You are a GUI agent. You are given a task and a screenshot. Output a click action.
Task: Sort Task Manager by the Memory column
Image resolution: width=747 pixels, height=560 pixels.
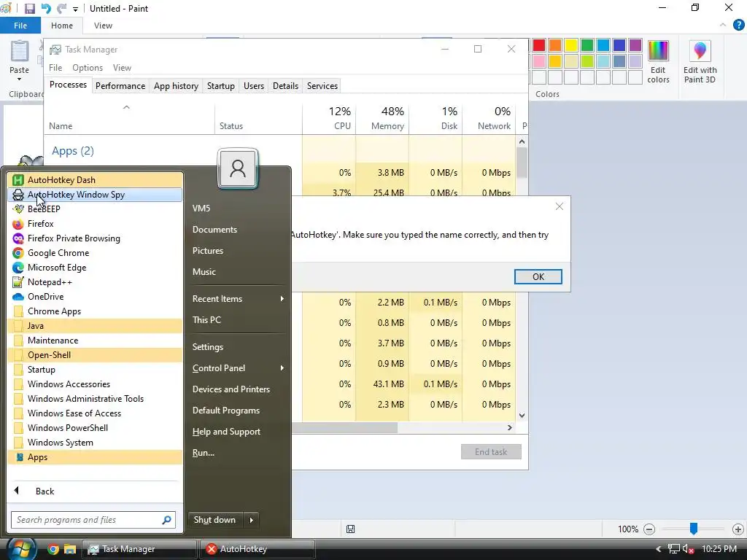[382, 118]
